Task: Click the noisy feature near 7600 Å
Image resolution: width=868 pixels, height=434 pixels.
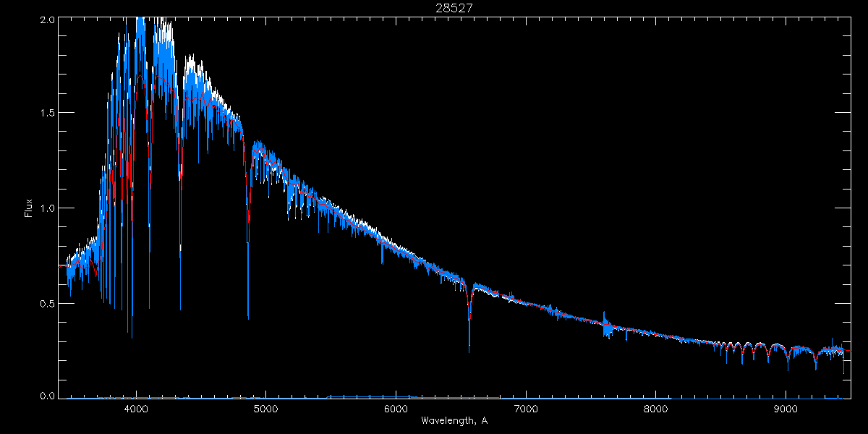Action: 606,327
